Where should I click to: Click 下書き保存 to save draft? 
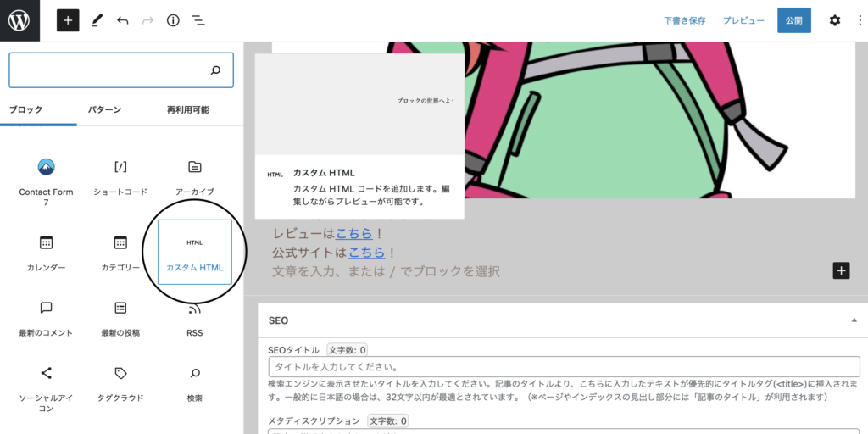685,20
